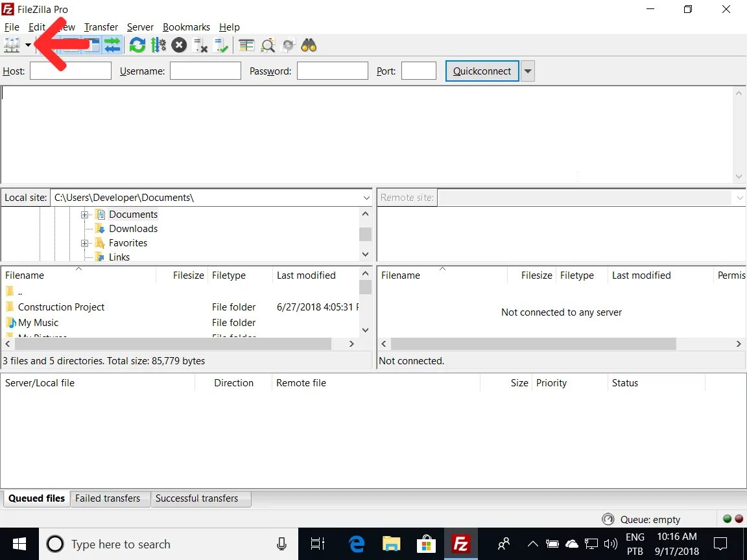Open the Local site path dropdown

click(366, 198)
